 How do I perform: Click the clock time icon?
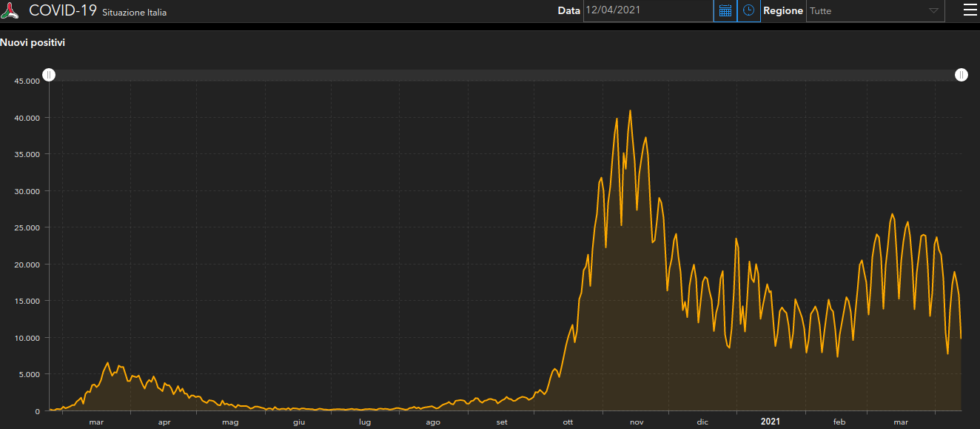click(x=749, y=10)
